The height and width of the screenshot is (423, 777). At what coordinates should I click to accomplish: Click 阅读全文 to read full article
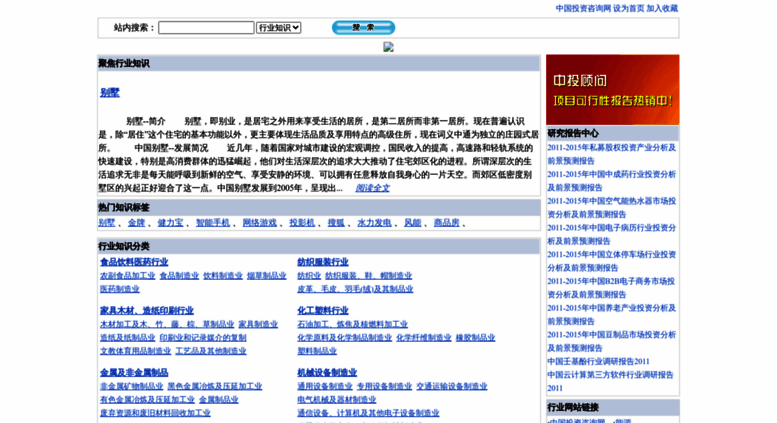(x=372, y=188)
